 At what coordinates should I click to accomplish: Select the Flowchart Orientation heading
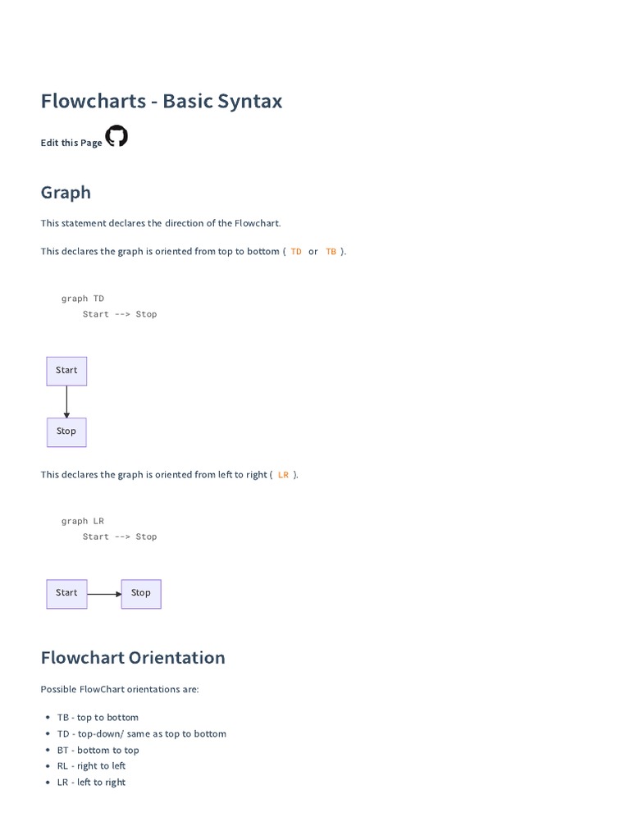click(133, 658)
